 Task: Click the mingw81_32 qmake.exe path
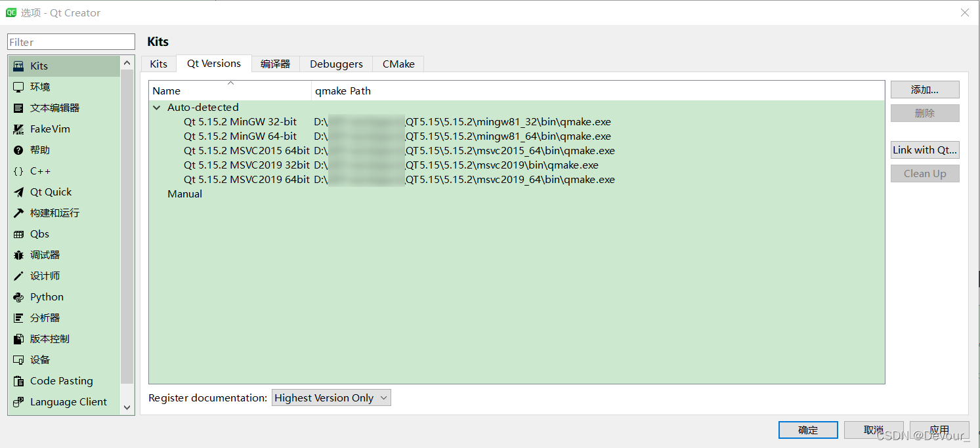[463, 122]
